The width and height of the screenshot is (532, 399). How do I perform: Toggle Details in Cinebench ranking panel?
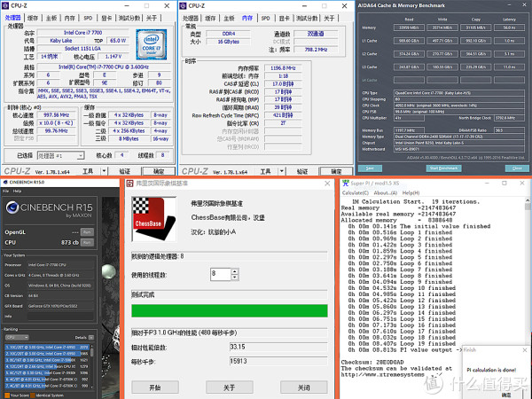(91, 337)
